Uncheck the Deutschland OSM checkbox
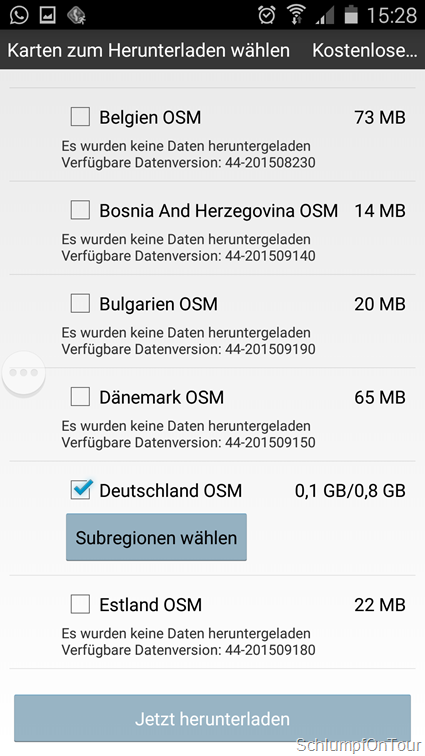This screenshot has width=425, height=756. pos(80,490)
